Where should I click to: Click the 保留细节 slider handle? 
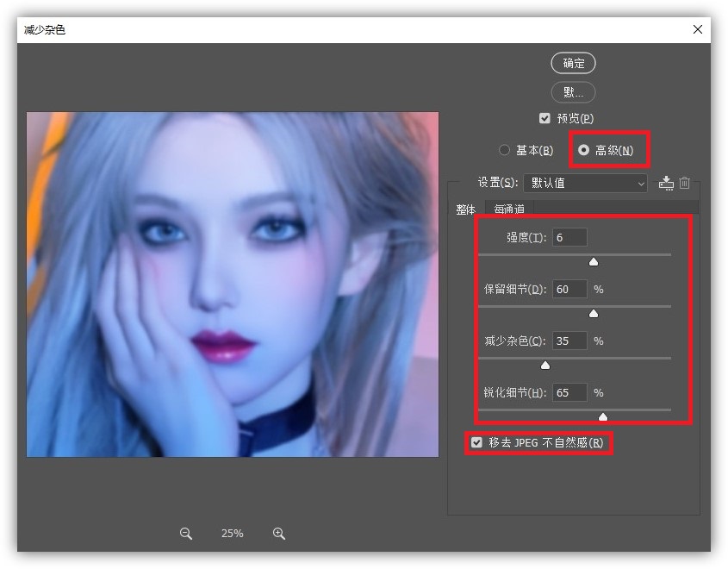(594, 313)
